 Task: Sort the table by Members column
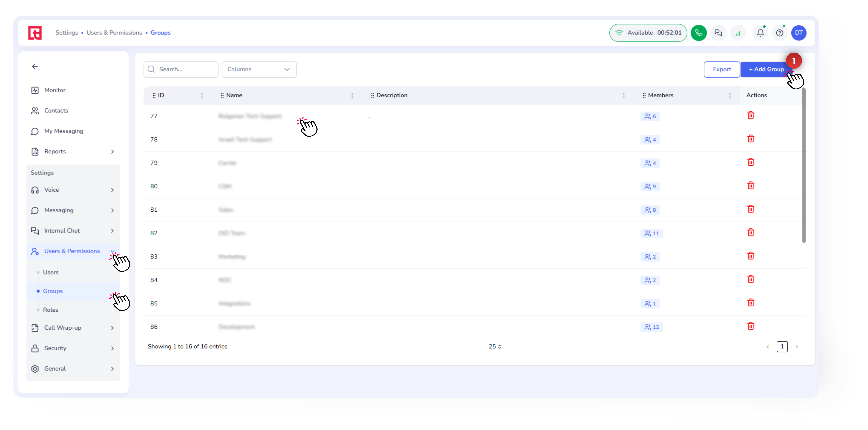pyautogui.click(x=730, y=95)
